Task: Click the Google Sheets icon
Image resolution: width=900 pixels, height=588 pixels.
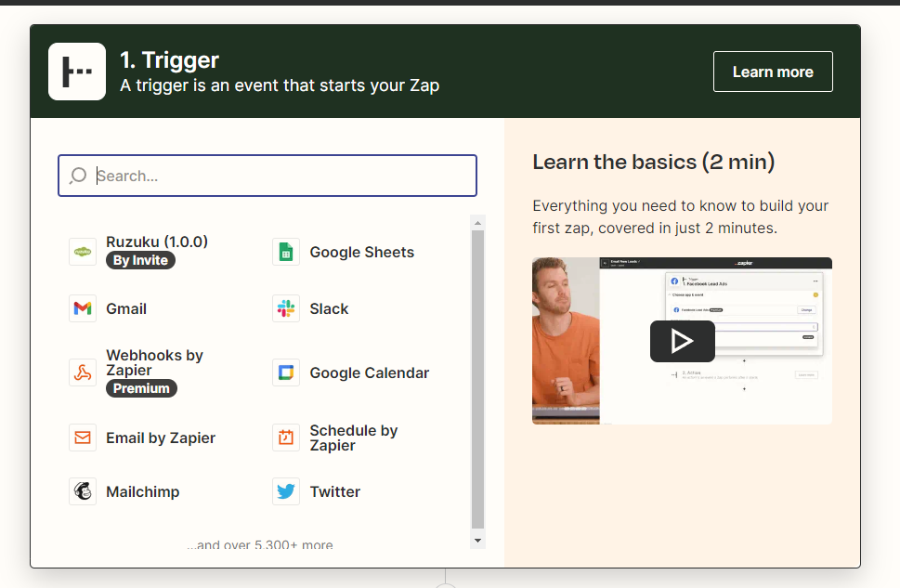Action: [x=286, y=252]
